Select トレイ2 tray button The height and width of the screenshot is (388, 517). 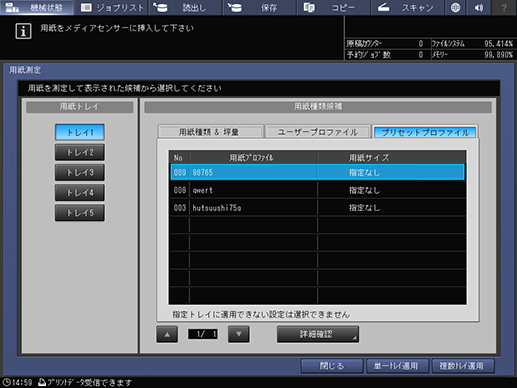pos(80,152)
